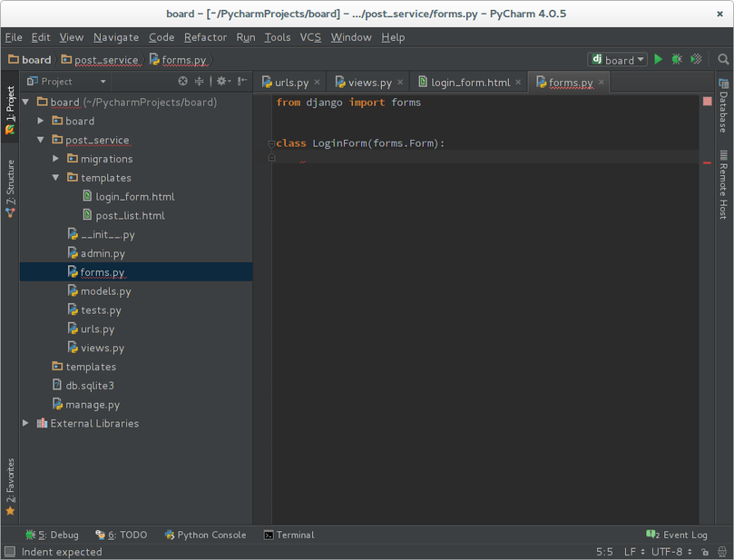Expand the inner board folder

41,121
